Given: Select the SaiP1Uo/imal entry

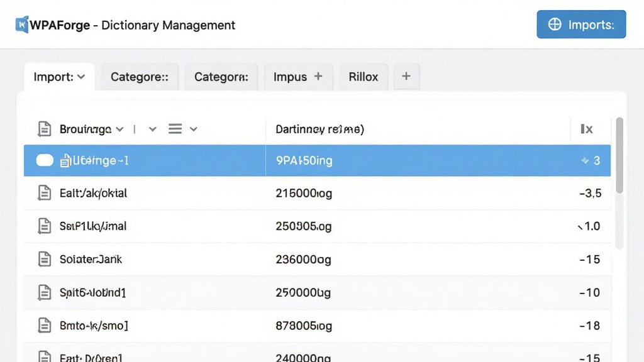Looking at the screenshot, I should pos(93,226).
